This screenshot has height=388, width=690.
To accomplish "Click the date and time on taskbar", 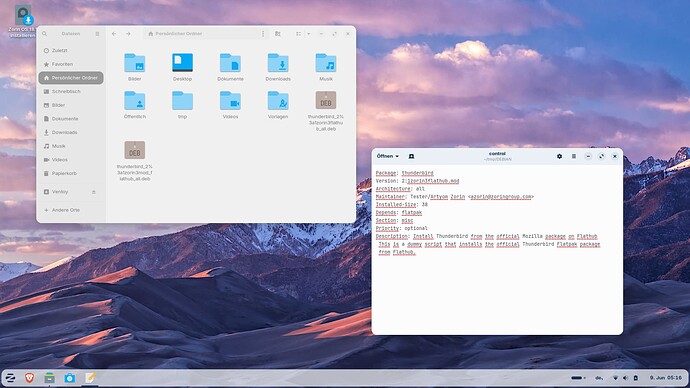I will (665, 377).
